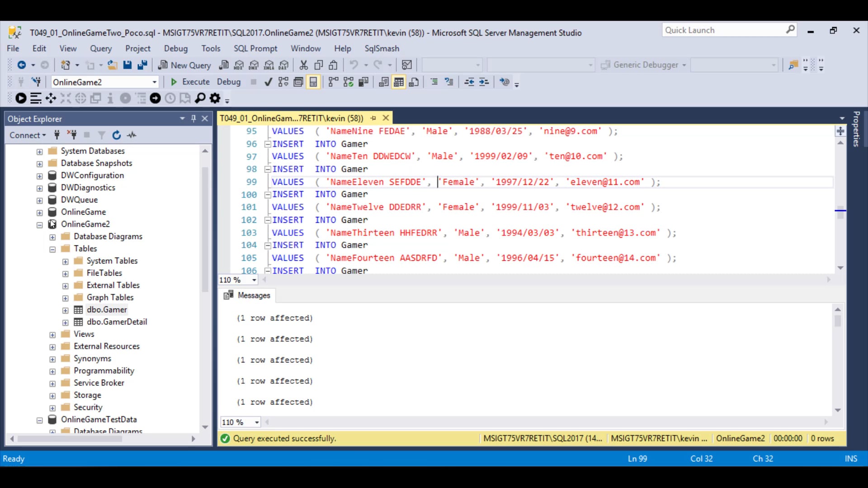The height and width of the screenshot is (488, 868).
Task: Refresh the Object Explorer tree
Action: [x=117, y=135]
